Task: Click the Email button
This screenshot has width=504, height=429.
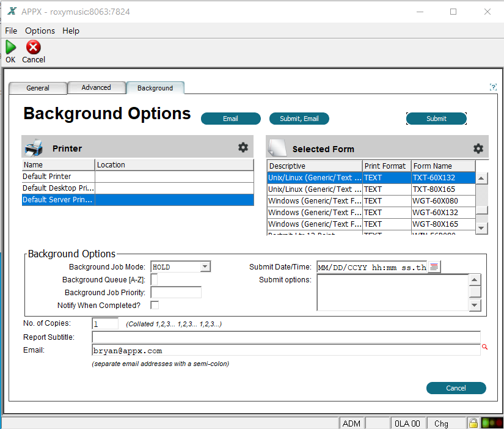Action: point(230,119)
